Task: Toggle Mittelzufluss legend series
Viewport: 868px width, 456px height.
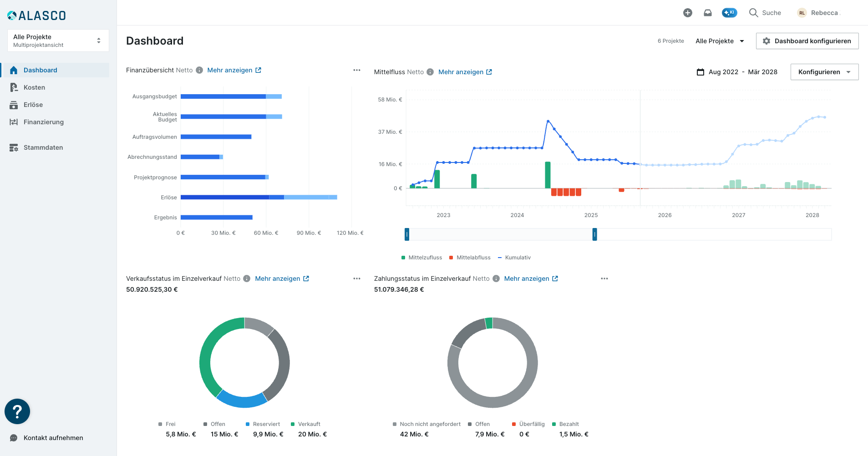Action: point(422,258)
